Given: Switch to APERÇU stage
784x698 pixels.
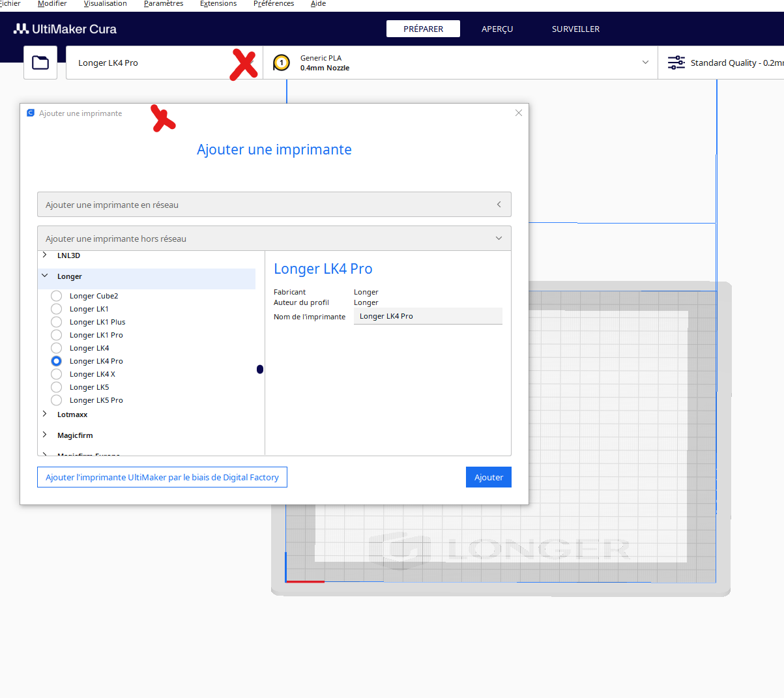Looking at the screenshot, I should 497,29.
